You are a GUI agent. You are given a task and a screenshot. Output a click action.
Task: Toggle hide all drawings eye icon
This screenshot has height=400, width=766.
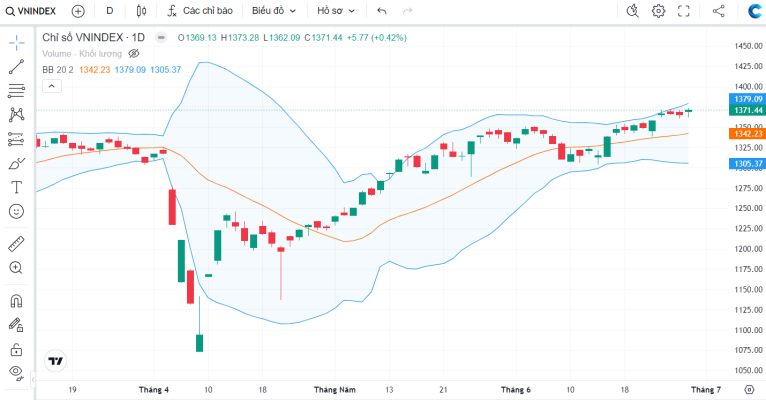pos(16,373)
